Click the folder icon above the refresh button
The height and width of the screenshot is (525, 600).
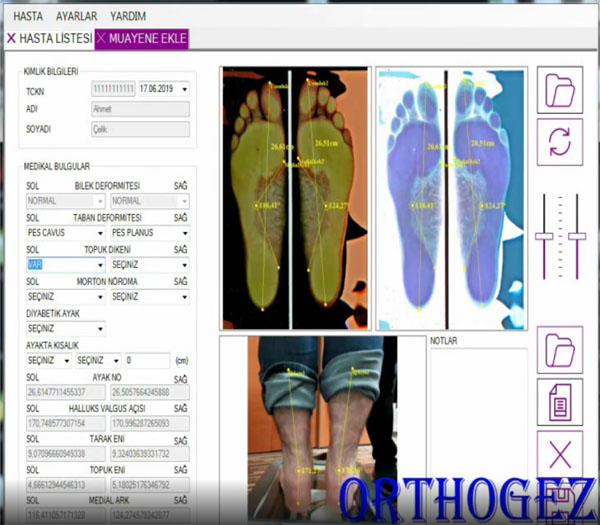pos(560,91)
